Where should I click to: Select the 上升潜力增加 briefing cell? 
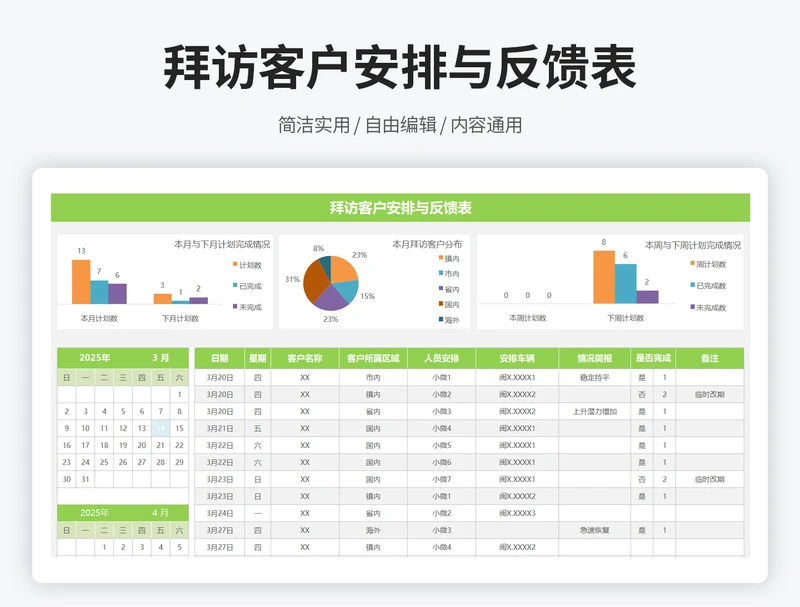click(x=594, y=412)
